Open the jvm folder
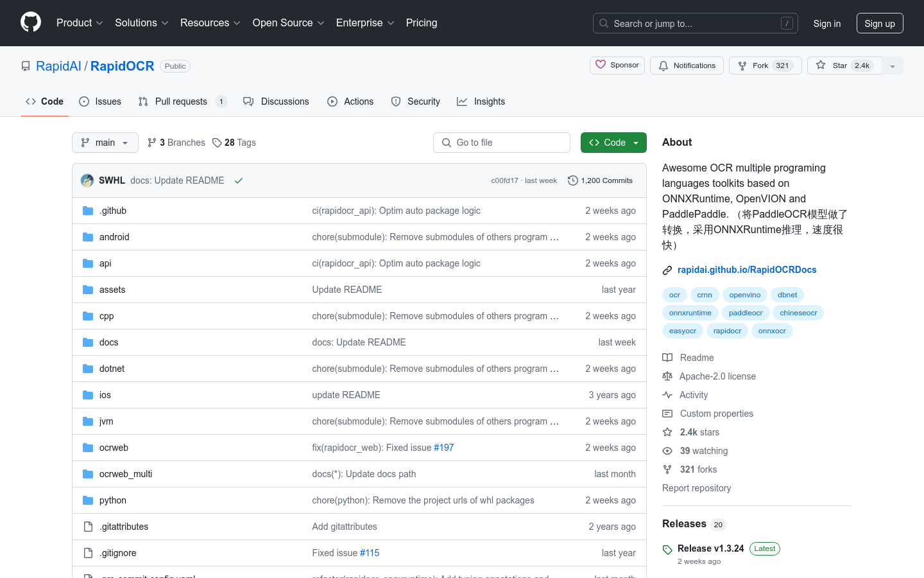This screenshot has height=578, width=924. click(x=107, y=421)
